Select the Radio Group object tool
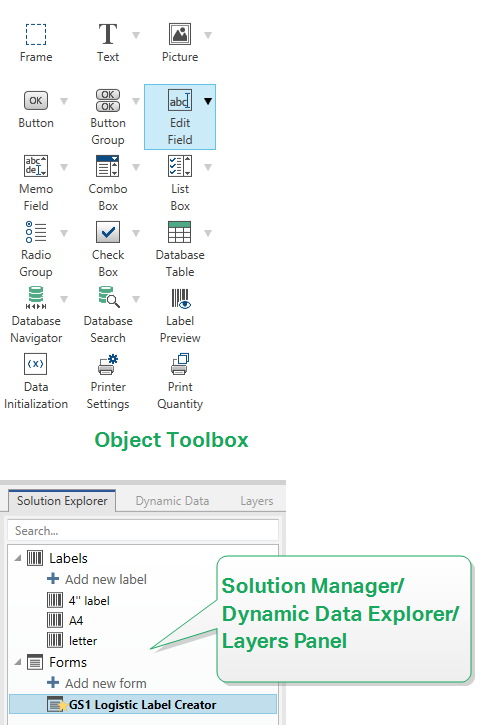The height and width of the screenshot is (725, 485). coord(36,249)
